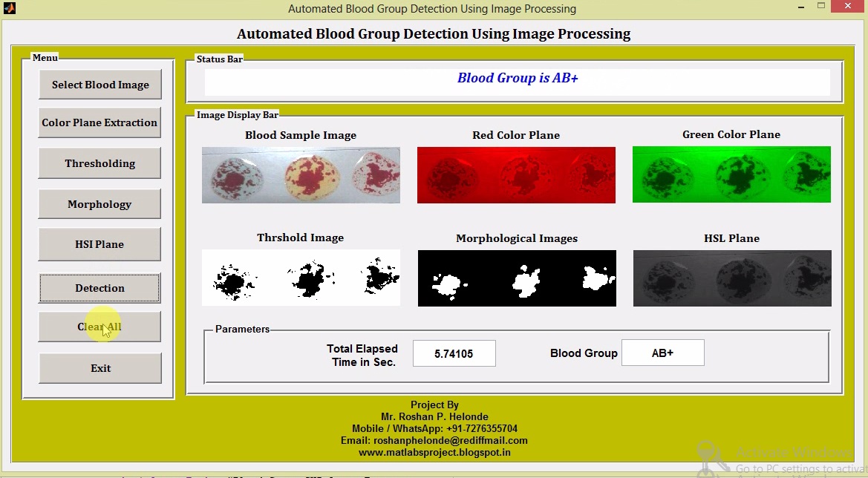Clear All displayed results

click(99, 327)
